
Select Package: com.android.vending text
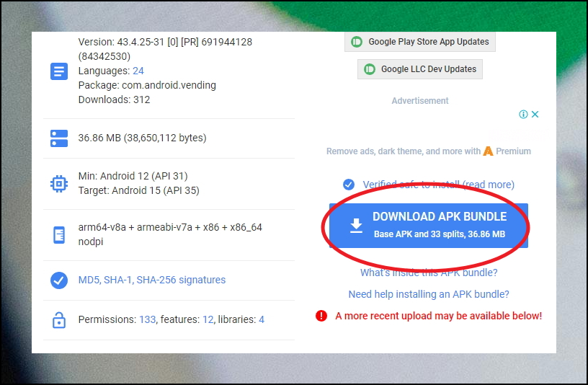point(147,85)
